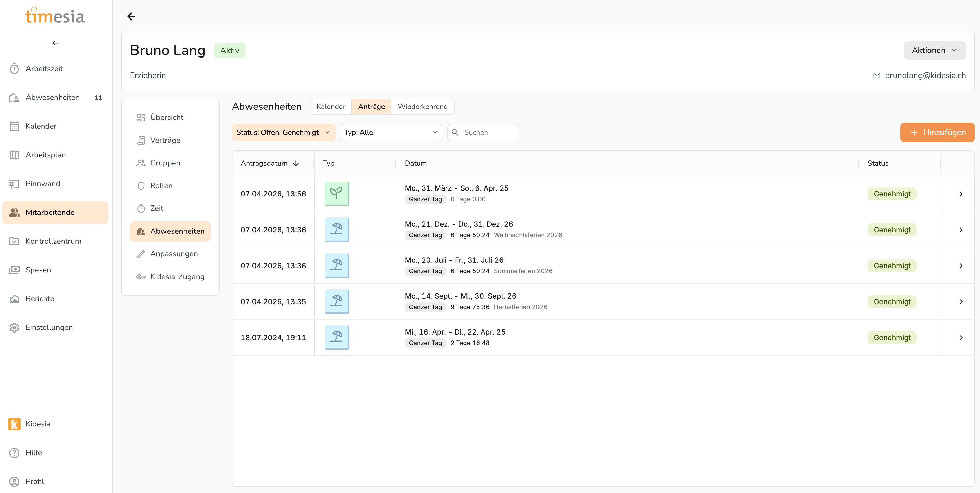
Task: Sort by Antragsdatum column arrow
Action: [296, 163]
